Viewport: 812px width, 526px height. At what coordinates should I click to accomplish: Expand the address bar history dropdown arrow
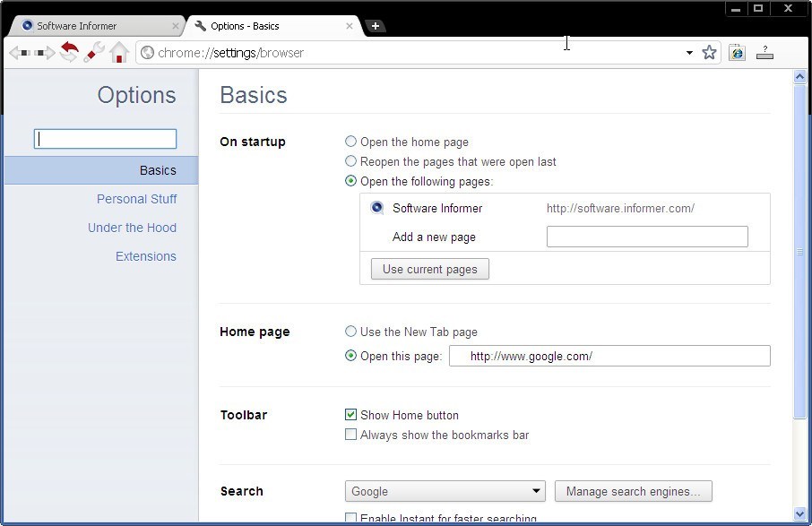[x=689, y=53]
